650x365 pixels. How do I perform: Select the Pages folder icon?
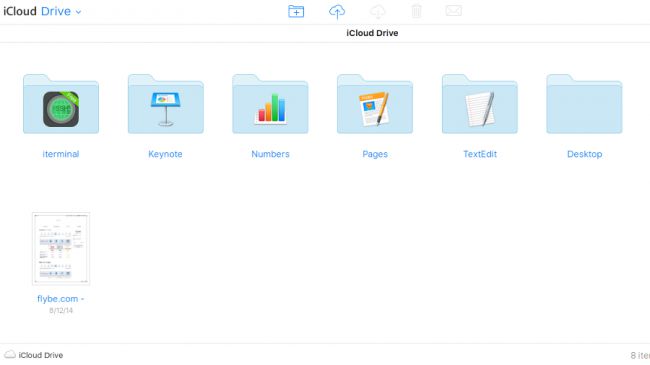pyautogui.click(x=375, y=104)
